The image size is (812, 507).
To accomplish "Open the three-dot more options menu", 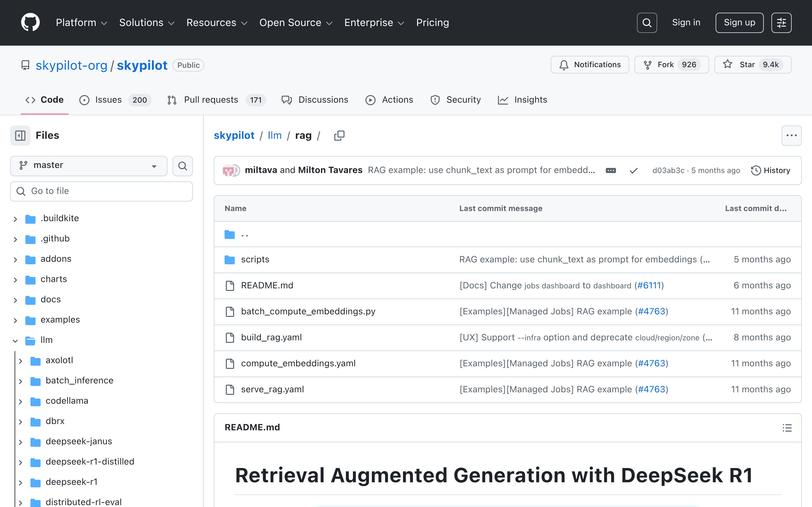I will (x=791, y=136).
